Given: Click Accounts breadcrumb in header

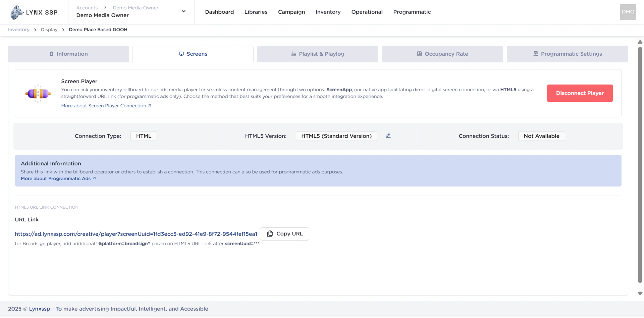Looking at the screenshot, I should (x=87, y=8).
